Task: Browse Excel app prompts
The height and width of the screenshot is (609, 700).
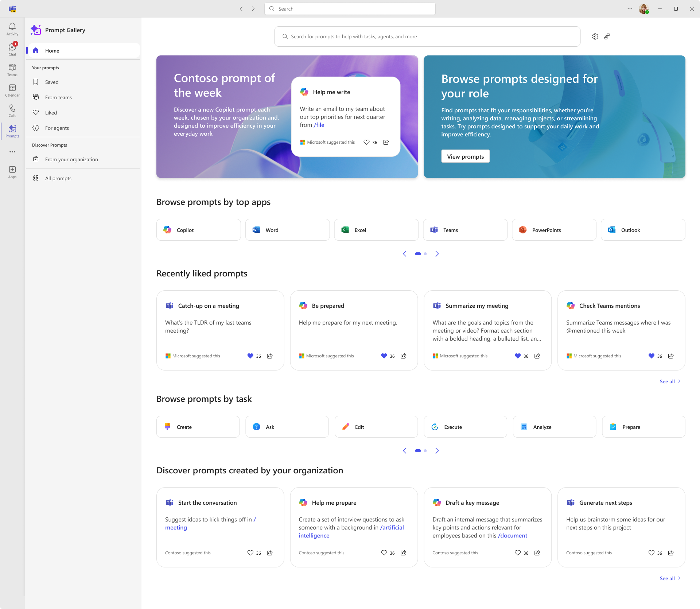Action: tap(376, 230)
